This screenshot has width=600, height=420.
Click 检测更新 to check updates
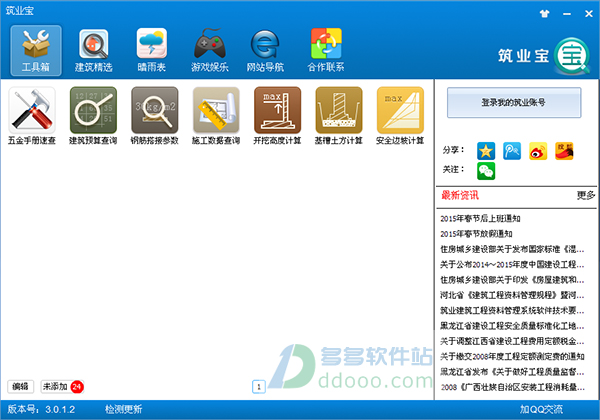point(124,409)
